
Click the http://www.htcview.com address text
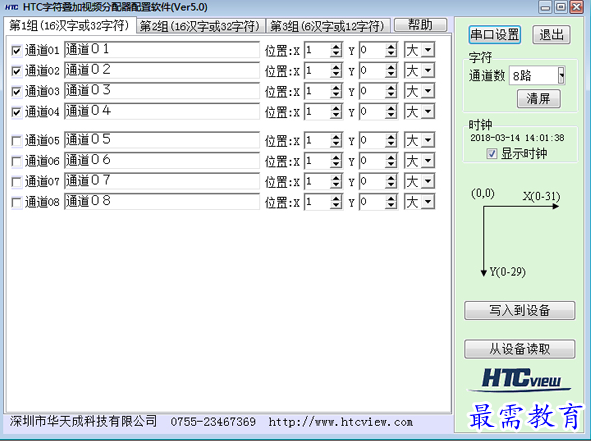pos(341,422)
